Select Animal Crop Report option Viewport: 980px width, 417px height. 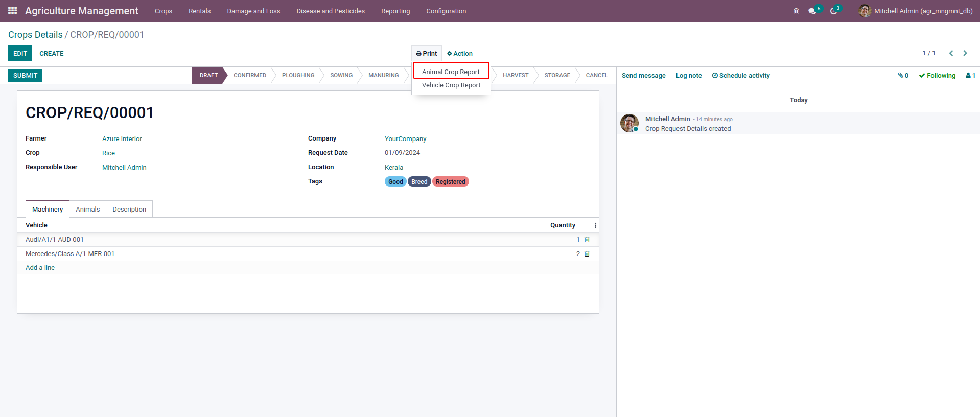click(451, 72)
